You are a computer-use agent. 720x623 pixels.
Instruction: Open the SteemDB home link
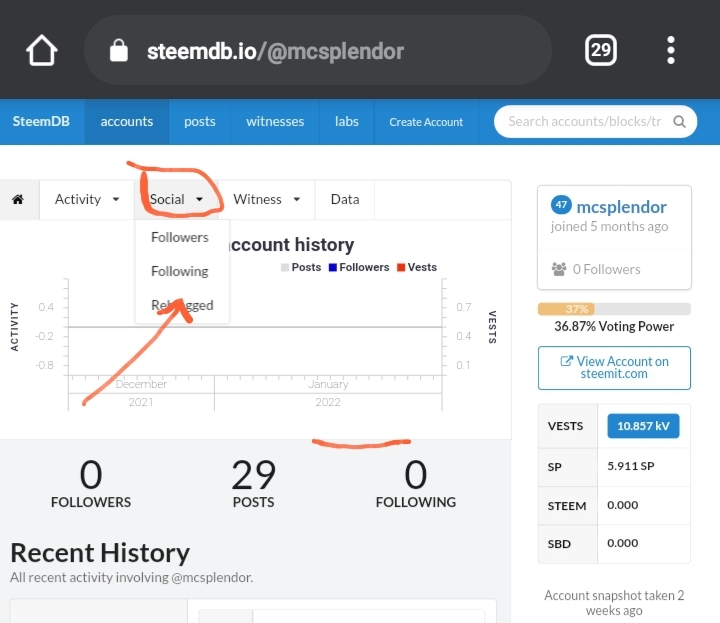(41, 122)
